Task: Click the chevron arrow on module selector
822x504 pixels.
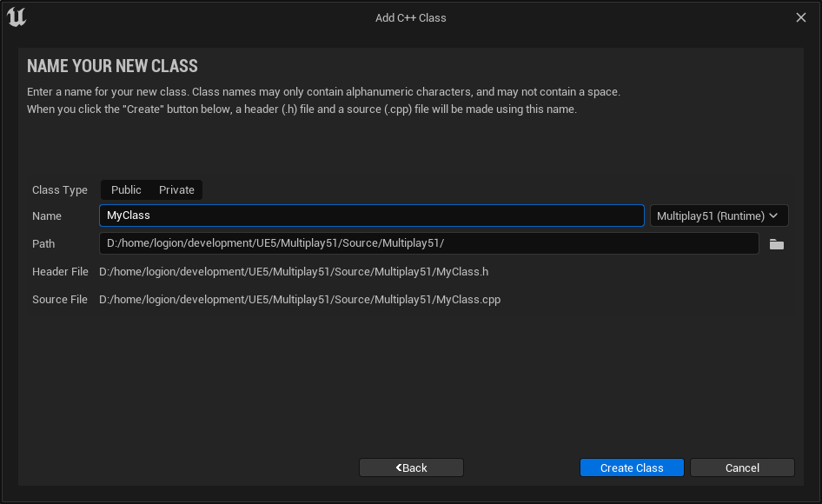Action: pos(773,216)
